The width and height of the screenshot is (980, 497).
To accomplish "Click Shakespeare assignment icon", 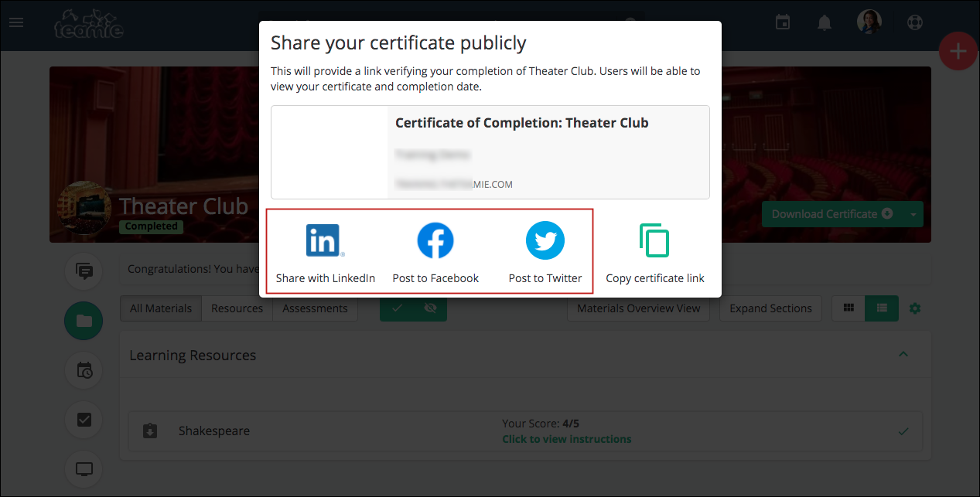I will pos(150,431).
